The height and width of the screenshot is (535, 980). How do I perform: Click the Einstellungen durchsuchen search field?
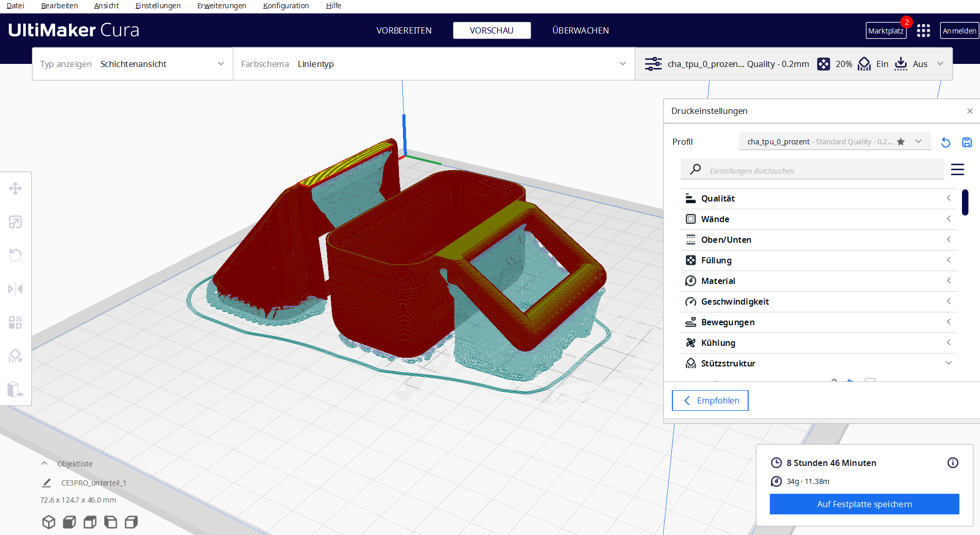813,170
